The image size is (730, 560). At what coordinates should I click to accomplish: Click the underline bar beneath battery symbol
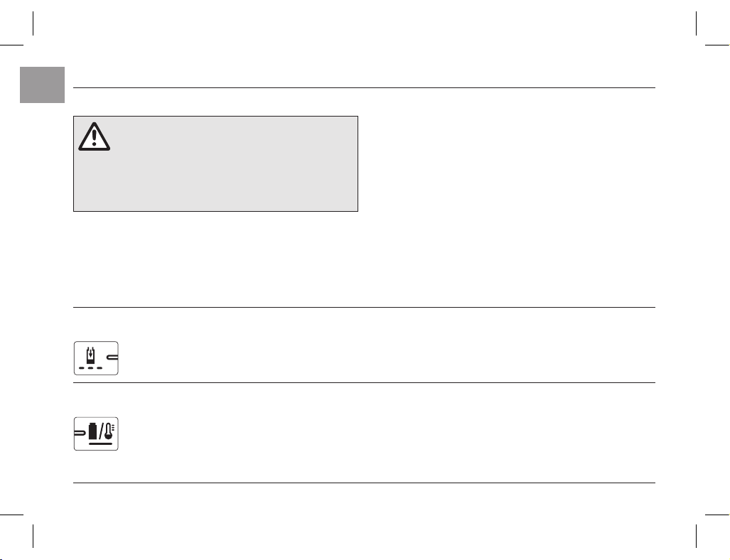tap(100, 443)
